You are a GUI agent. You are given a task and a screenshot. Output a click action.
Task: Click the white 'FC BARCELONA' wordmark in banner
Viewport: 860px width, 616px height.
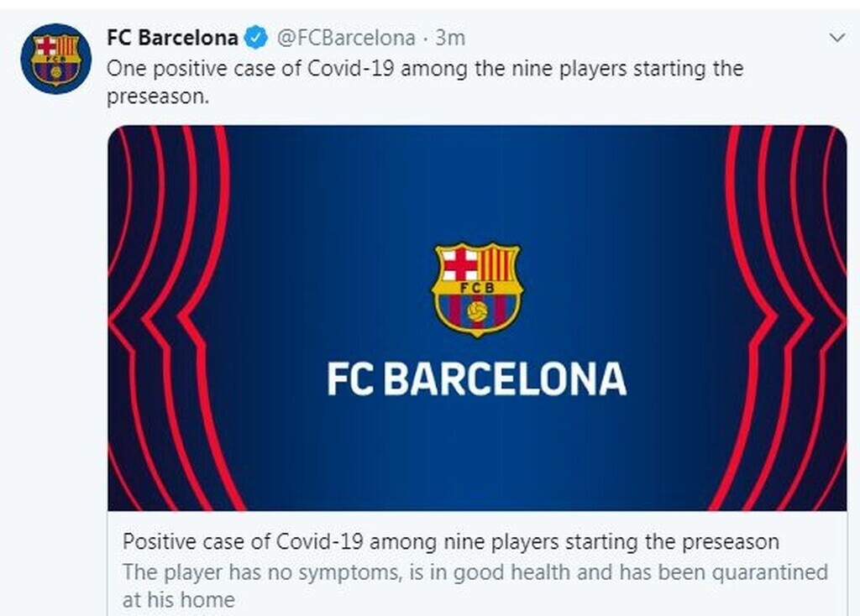(x=476, y=379)
